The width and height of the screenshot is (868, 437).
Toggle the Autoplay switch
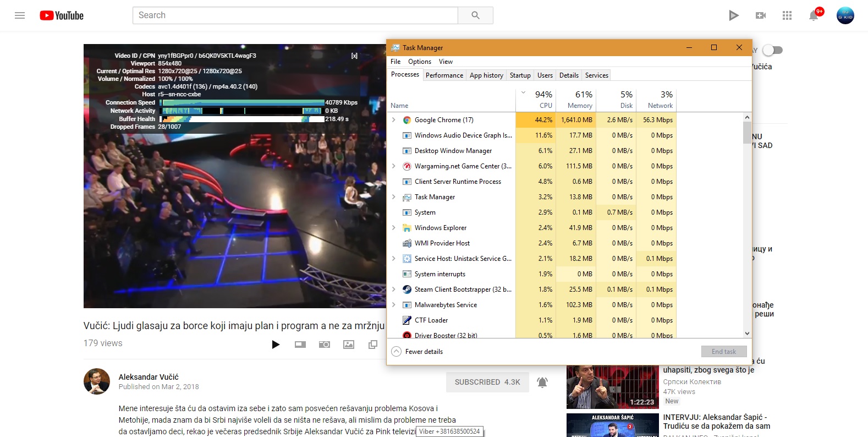[772, 50]
